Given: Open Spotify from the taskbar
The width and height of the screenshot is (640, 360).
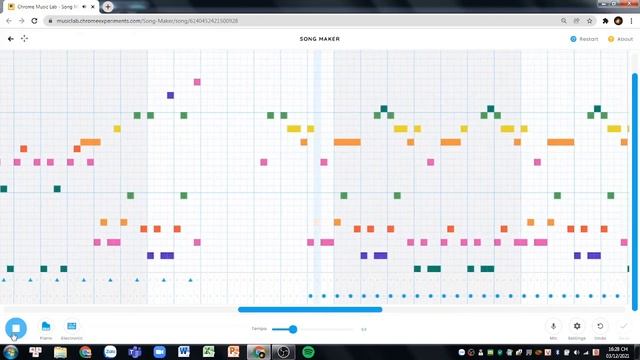Looking at the screenshot, I should coord(308,352).
